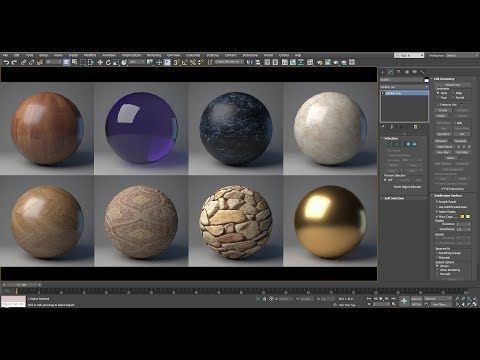This screenshot has height=360, width=480.
Task: Select the Select and Link tool
Action: [23, 62]
